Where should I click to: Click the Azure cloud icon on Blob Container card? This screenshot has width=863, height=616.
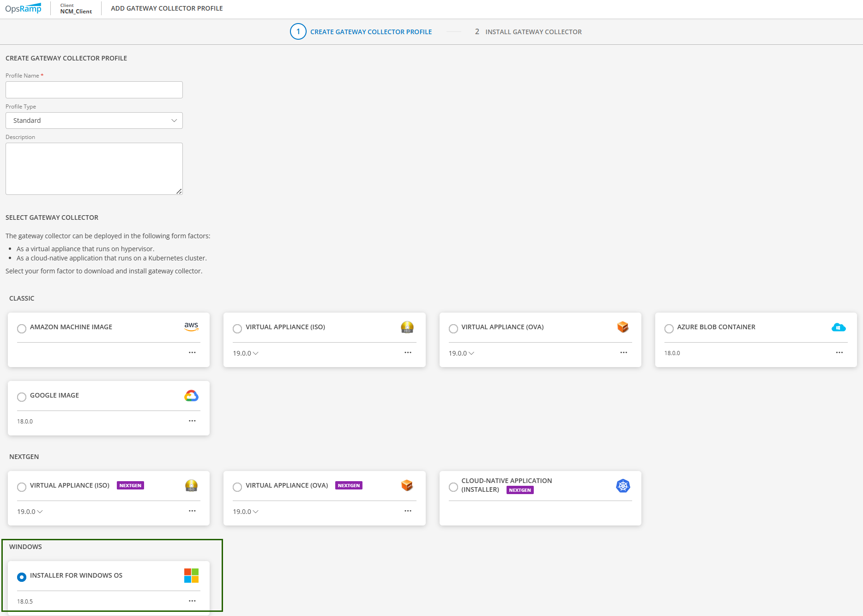pyautogui.click(x=838, y=327)
